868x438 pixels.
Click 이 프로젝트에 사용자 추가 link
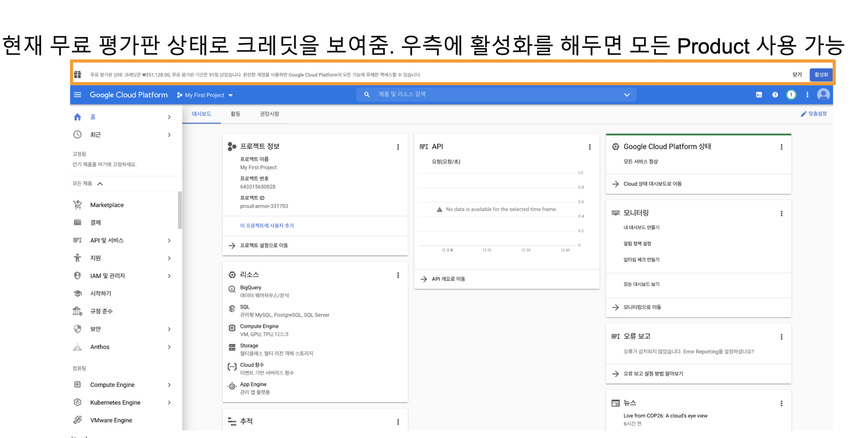267,226
